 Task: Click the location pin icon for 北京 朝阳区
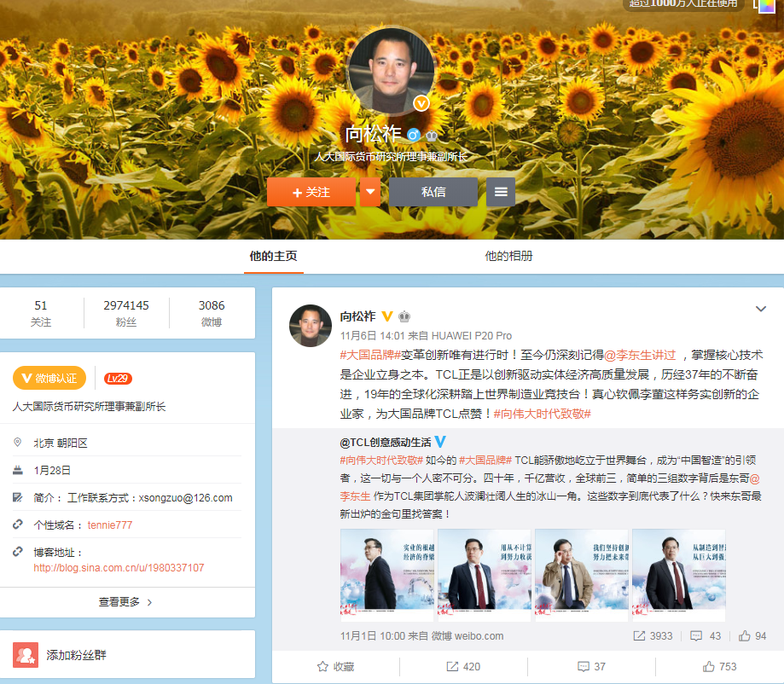pos(18,443)
